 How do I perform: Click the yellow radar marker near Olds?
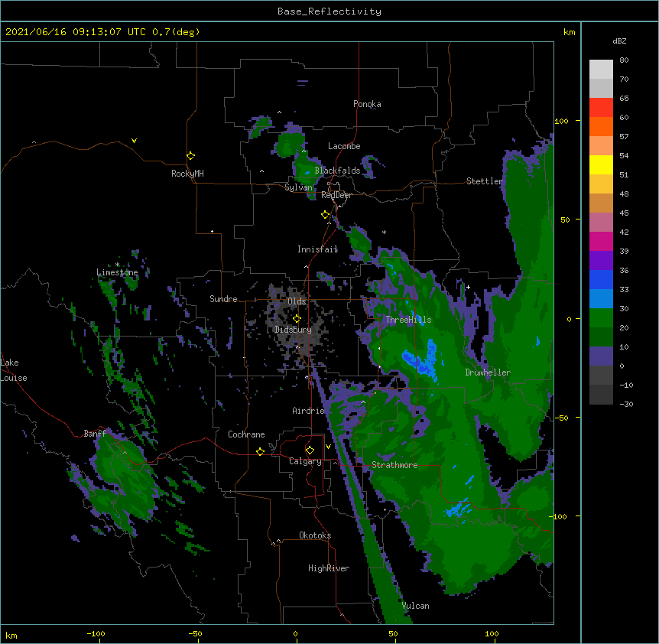pos(297,319)
